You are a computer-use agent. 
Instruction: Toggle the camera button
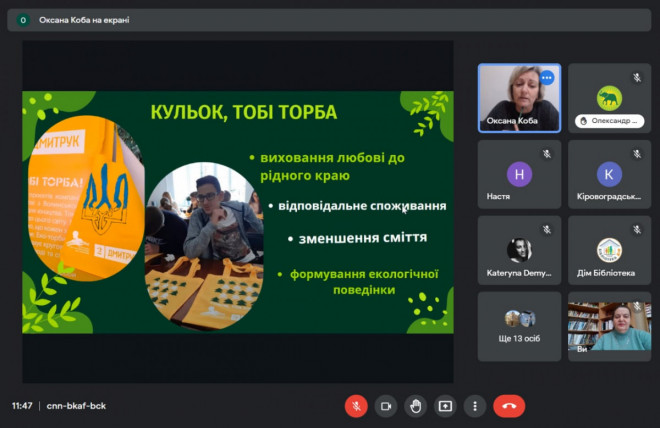tap(385, 406)
